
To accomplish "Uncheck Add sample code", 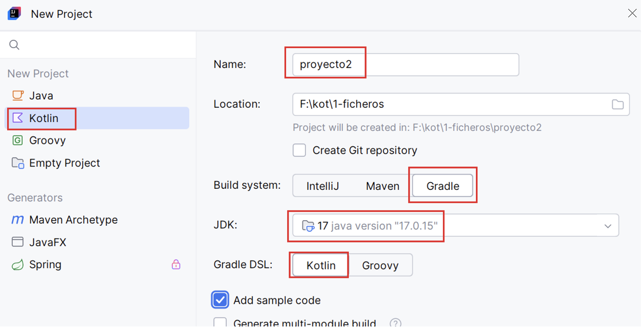I will pos(220,300).
